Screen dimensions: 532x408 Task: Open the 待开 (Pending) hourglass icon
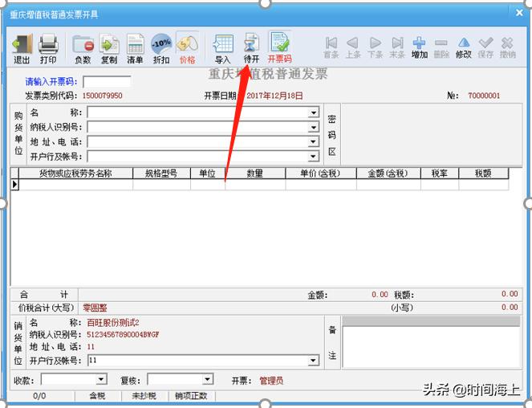251,48
